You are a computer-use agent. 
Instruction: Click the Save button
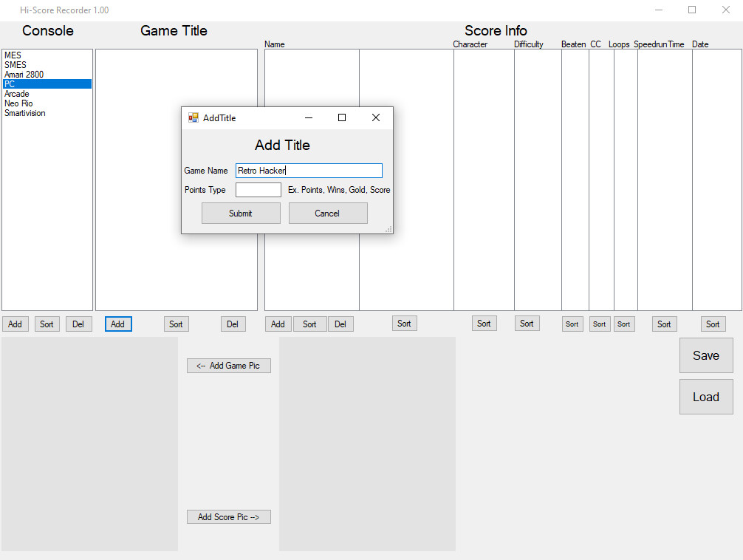705,355
